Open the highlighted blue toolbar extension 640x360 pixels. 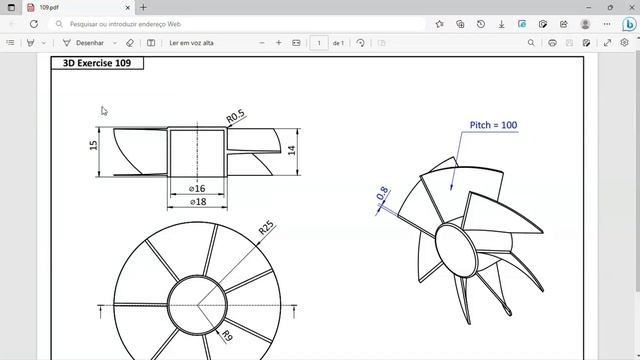[522, 24]
